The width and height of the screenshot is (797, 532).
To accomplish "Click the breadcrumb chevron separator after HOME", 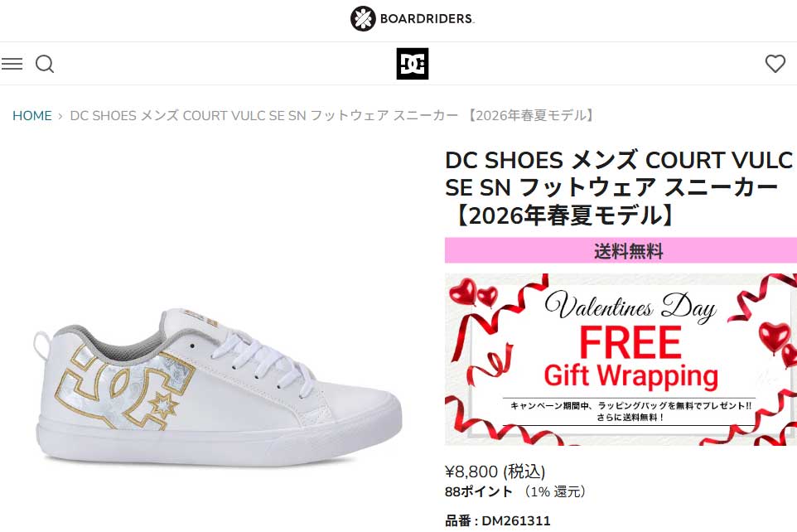I will 60,116.
